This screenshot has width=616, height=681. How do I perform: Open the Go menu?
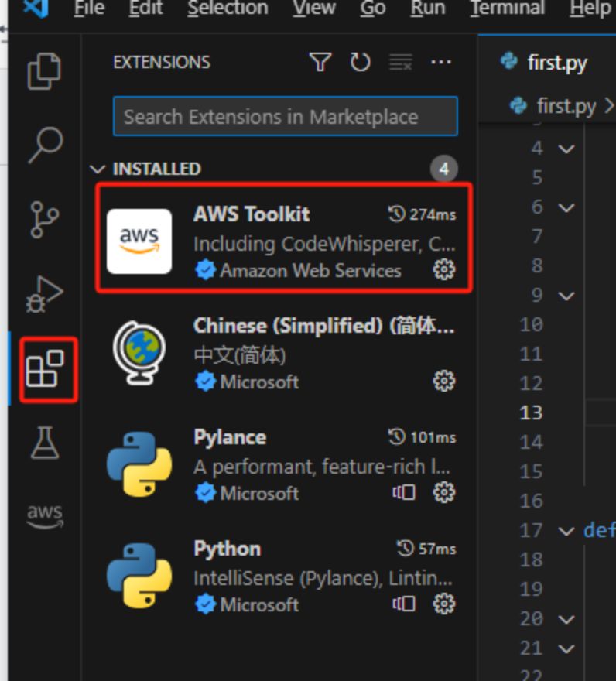click(373, 8)
